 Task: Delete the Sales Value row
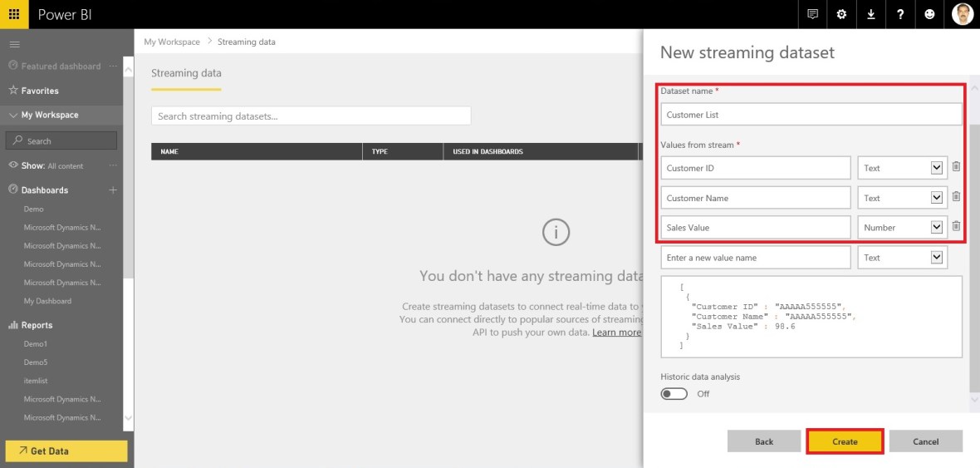tap(956, 226)
